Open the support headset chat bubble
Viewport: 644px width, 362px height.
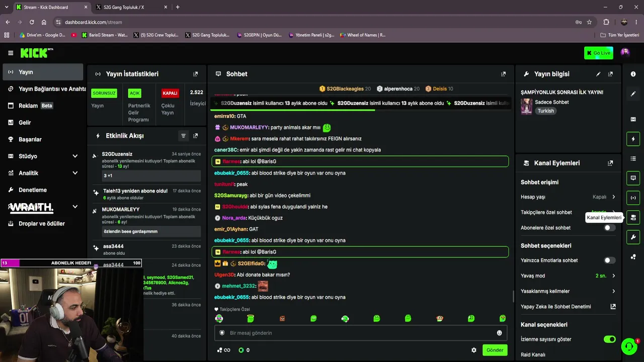(x=629, y=346)
